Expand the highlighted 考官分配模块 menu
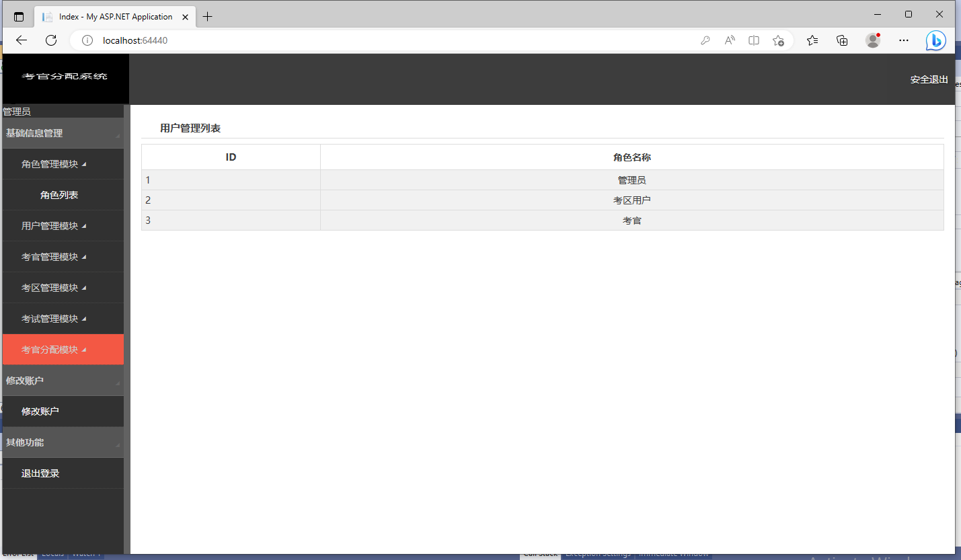Screen dimensions: 961x560 [63, 350]
